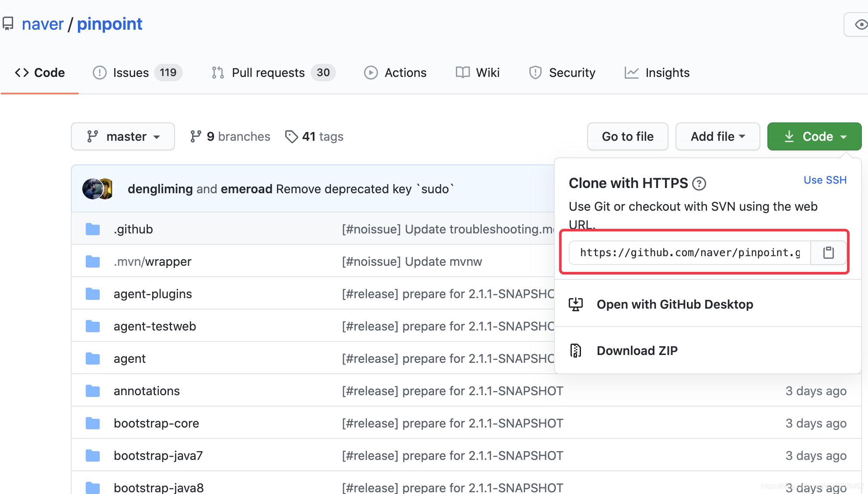This screenshot has height=494, width=868.
Task: View the 9 branches link
Action: [231, 136]
